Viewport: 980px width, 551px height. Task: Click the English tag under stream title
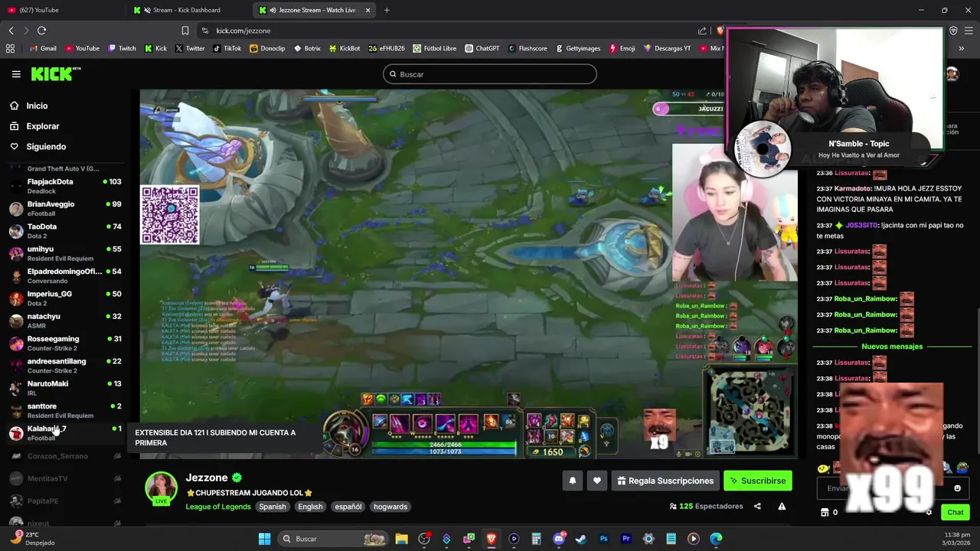[x=310, y=507]
